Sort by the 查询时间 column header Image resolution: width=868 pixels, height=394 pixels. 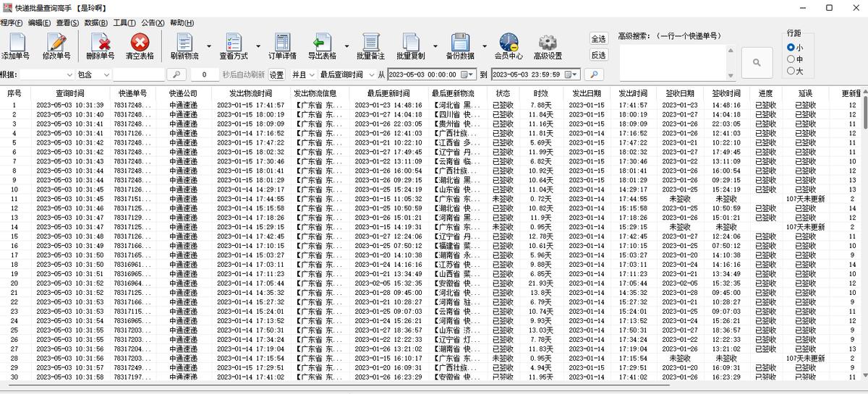point(69,94)
